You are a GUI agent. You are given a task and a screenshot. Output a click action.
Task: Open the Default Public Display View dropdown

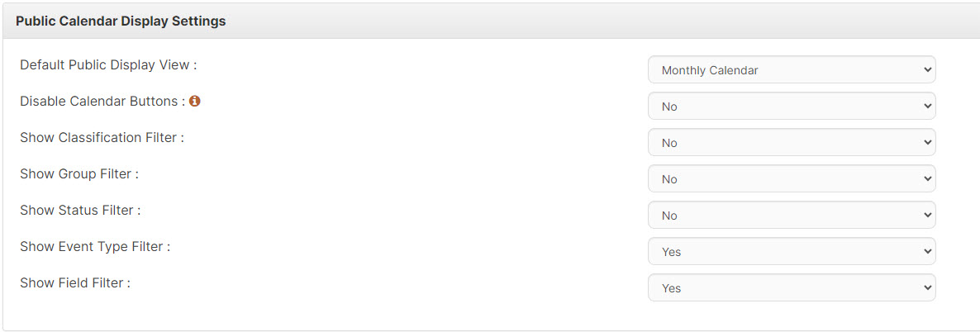coord(792,70)
